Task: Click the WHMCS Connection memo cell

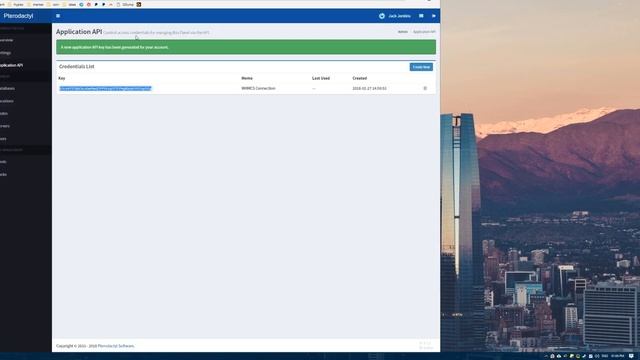Action: [x=258, y=88]
